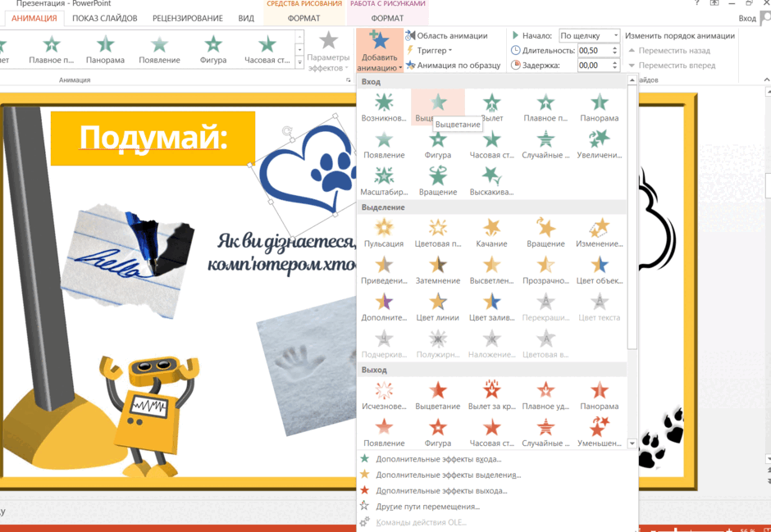
Task: Select Панорама in the ribbon animation gallery
Action: point(105,49)
